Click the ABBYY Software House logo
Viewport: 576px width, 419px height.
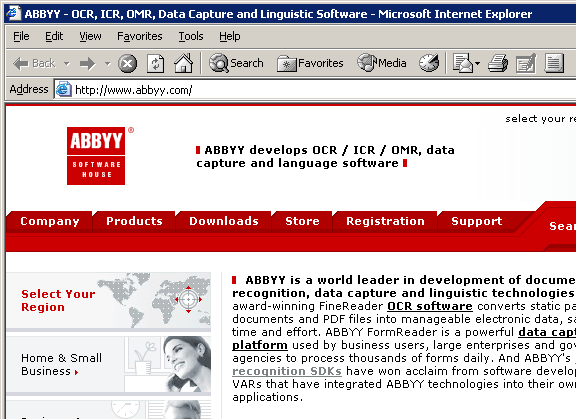pyautogui.click(x=96, y=156)
